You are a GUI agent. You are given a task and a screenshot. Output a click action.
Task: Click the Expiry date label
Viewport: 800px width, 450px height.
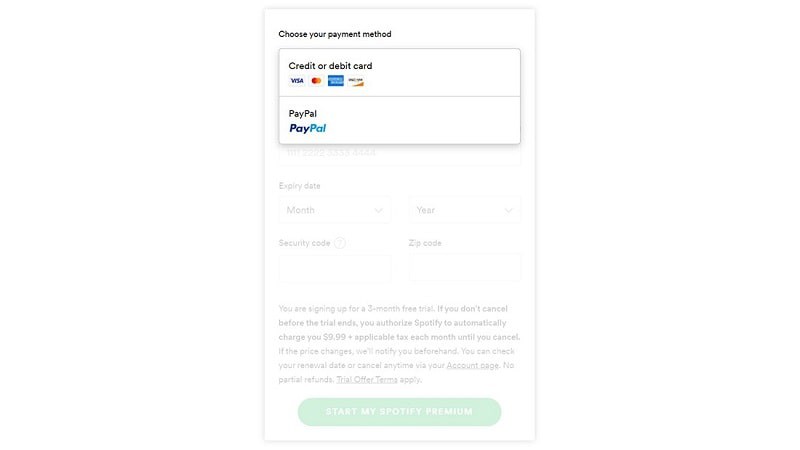click(300, 186)
